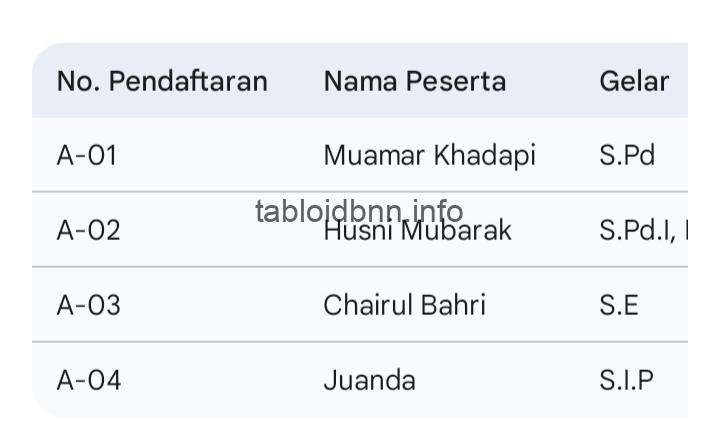The height and width of the screenshot is (422, 720).
Task: Click registration number A-04
Action: pyautogui.click(x=88, y=380)
